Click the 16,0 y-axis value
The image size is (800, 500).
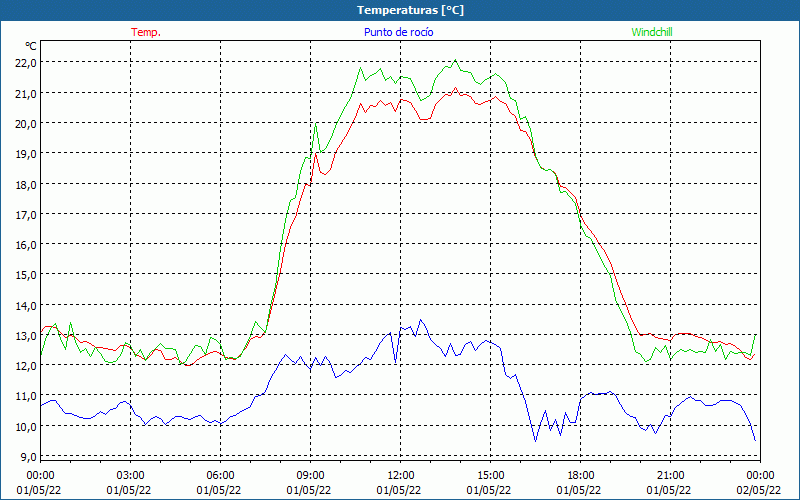pos(27,244)
